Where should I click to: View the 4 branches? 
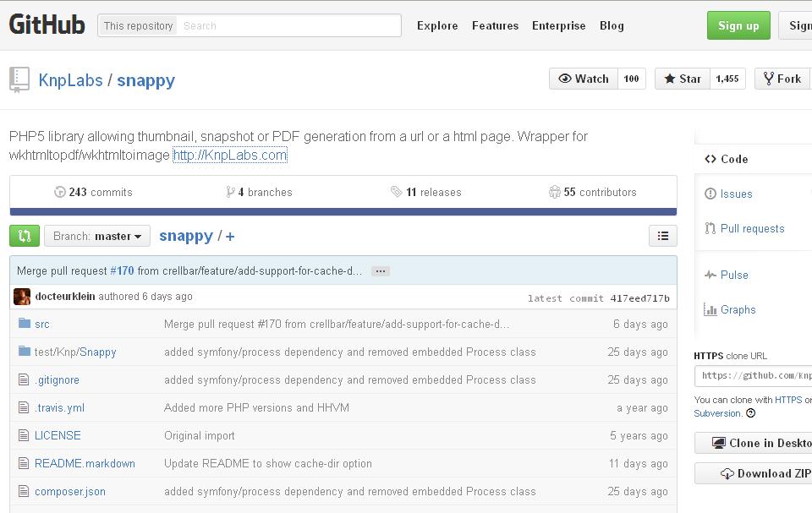click(259, 192)
